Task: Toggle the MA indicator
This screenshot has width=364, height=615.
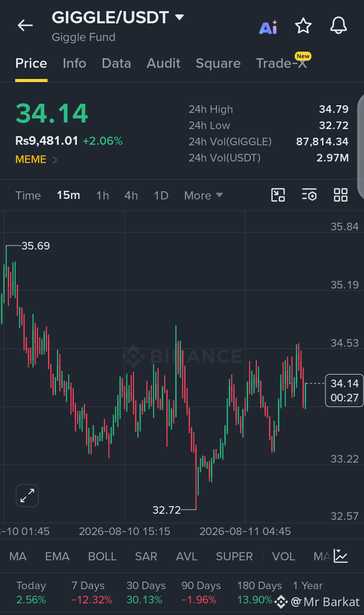Action: pos(18,556)
